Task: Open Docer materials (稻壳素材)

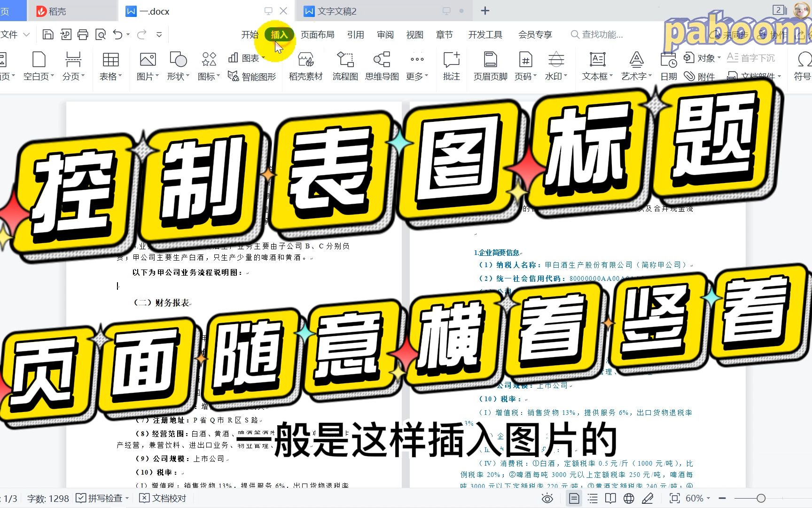Action: [x=305, y=66]
